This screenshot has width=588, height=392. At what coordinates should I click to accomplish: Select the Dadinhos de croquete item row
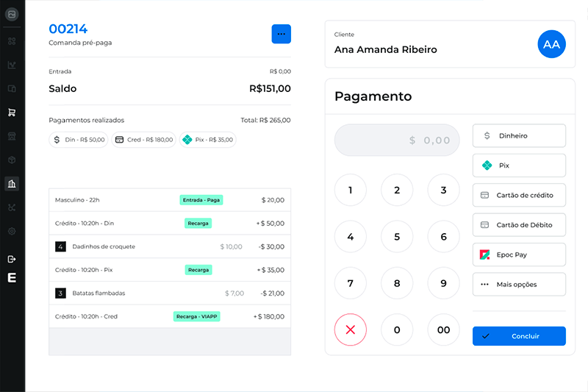(x=170, y=246)
